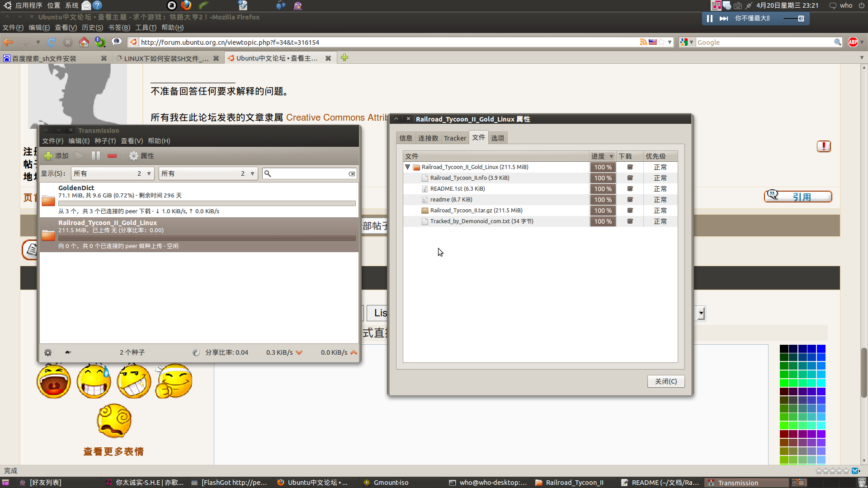This screenshot has height=488, width=868.
Task: Adjust the music player volume slider
Action: coord(793,19)
